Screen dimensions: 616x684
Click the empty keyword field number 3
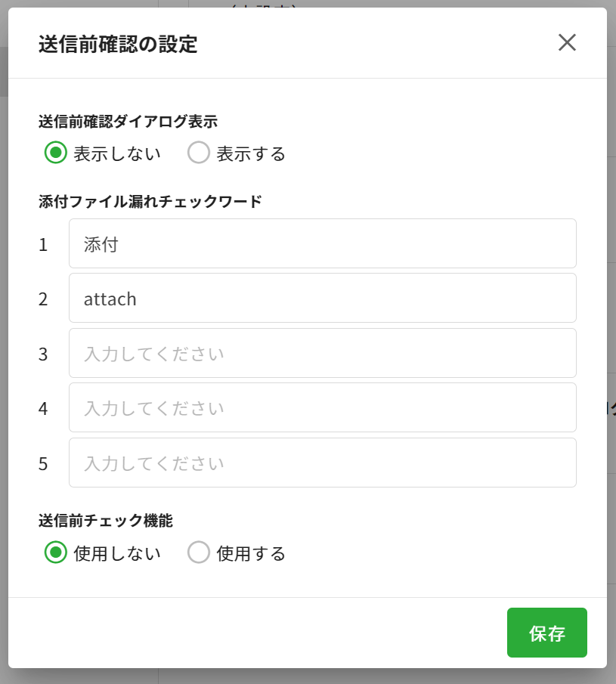click(322, 353)
